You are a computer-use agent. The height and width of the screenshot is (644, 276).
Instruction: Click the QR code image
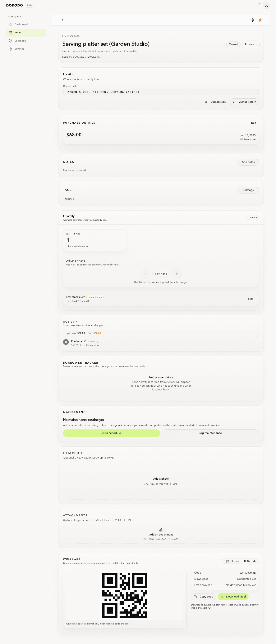tap(125, 595)
